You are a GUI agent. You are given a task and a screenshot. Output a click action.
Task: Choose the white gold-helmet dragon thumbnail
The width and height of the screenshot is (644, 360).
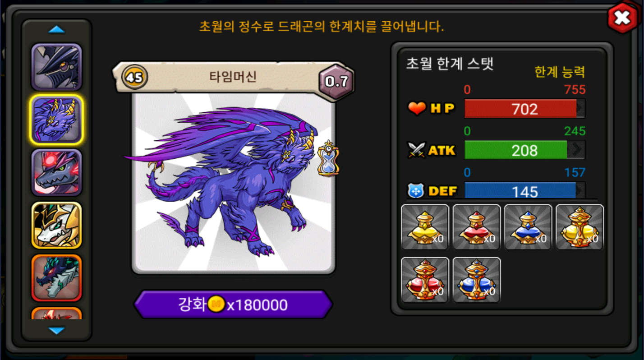coord(56,225)
